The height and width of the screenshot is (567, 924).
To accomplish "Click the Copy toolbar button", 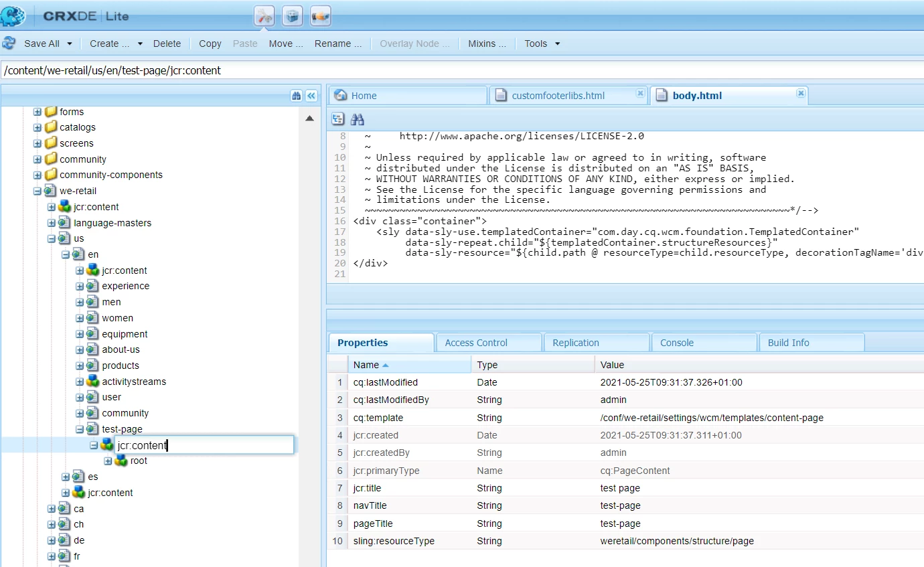I will point(210,44).
